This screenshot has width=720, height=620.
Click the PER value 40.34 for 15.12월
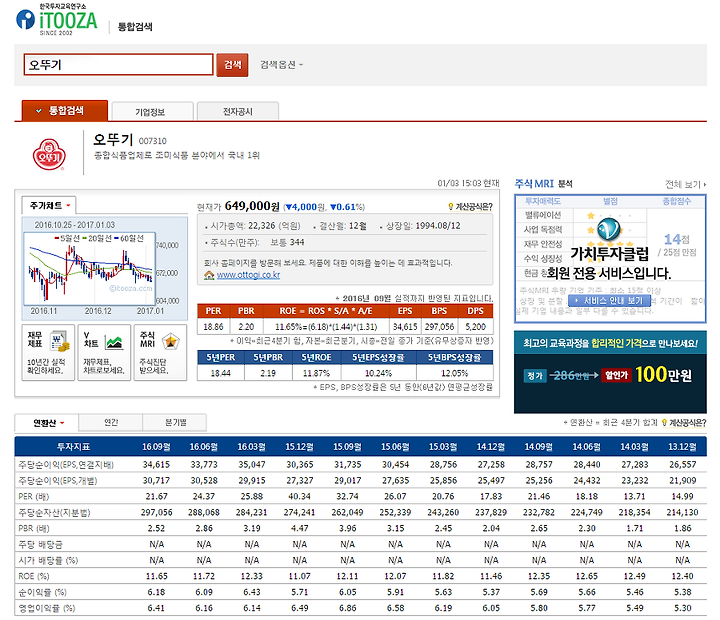299,496
